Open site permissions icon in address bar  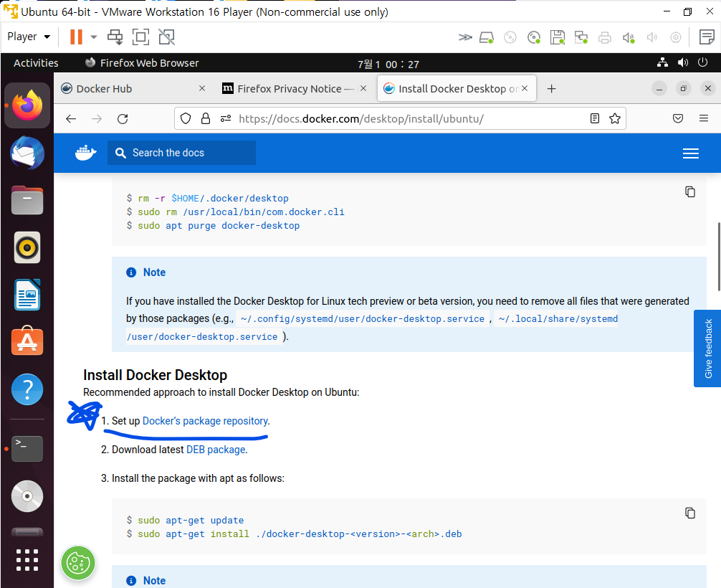click(225, 119)
